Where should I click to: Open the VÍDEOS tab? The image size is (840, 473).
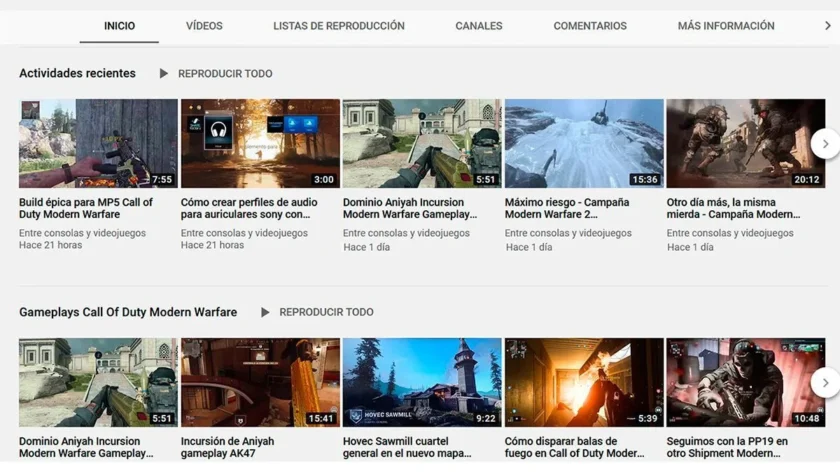204,26
